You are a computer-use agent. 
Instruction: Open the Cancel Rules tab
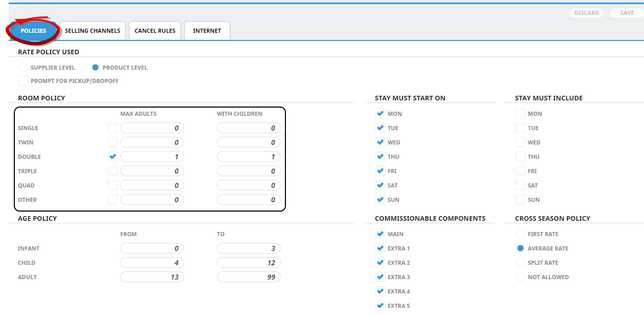(155, 31)
